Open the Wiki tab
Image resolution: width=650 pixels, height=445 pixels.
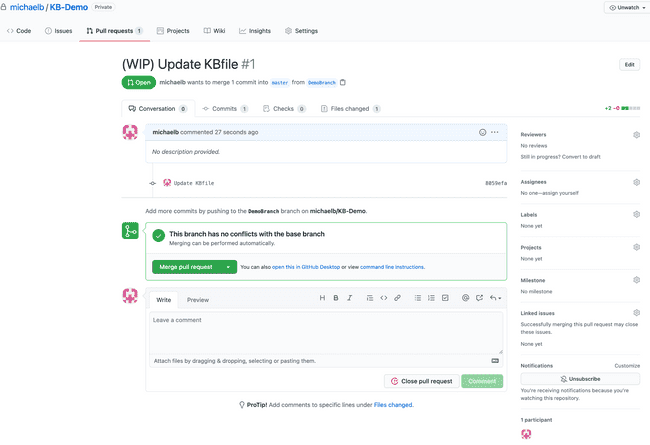point(214,31)
